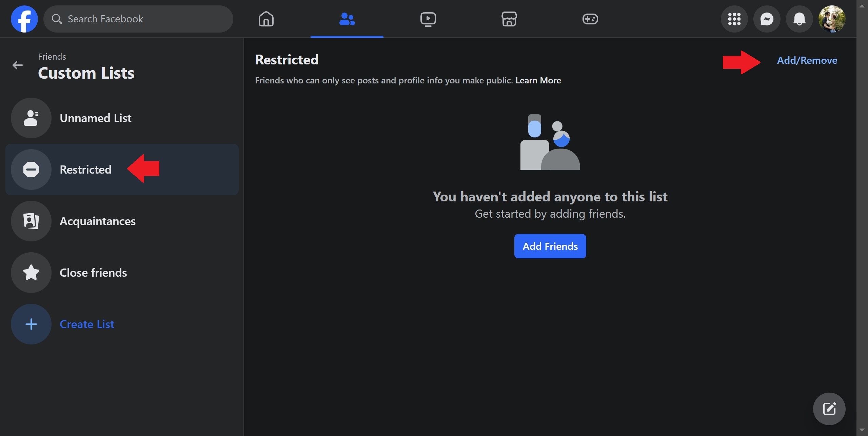View notifications via the bell icon
The height and width of the screenshot is (436, 868).
[800, 19]
